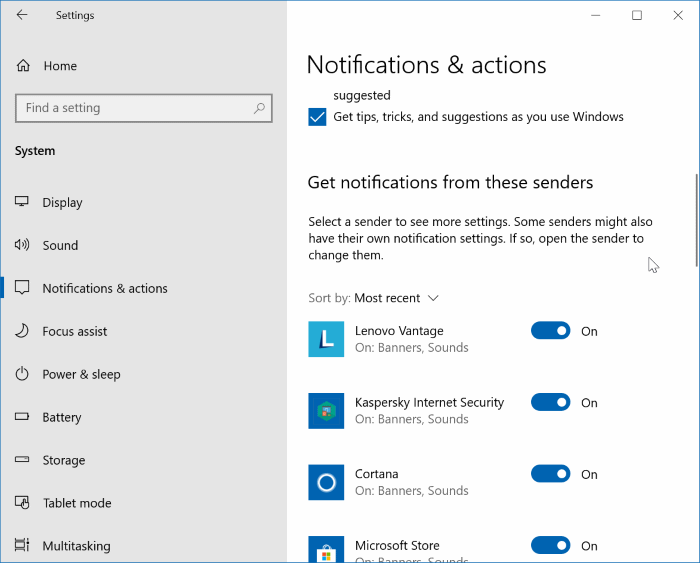Click the Multitasking icon

pyautogui.click(x=22, y=545)
